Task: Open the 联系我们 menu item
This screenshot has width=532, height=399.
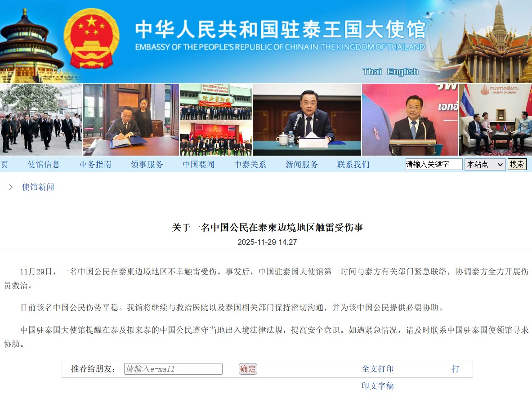Action: pos(353,165)
